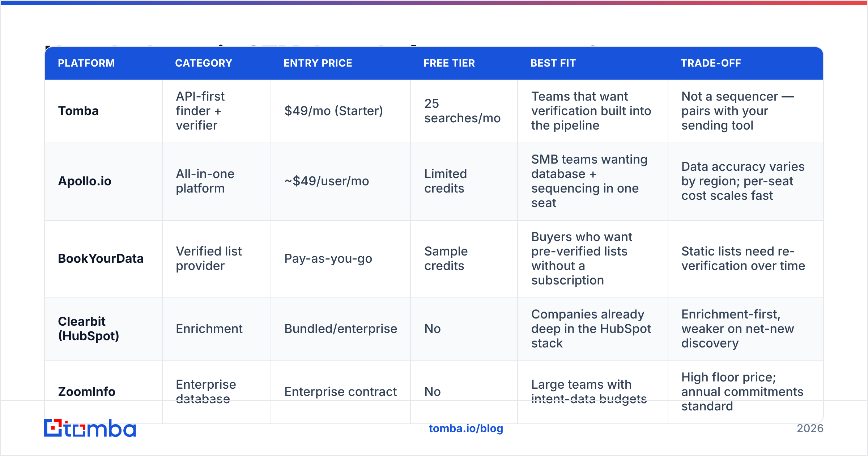The image size is (868, 456).
Task: Click the 'All-in-one platform' cell
Action: [217, 181]
